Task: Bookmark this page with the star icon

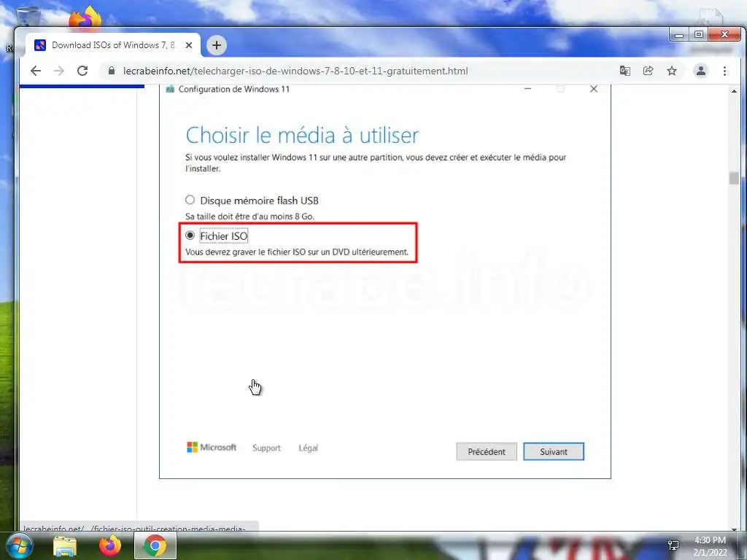Action: tap(672, 71)
